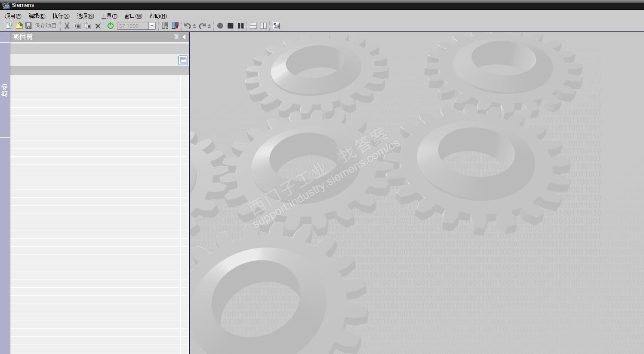Click the last toolbar icon with window layout
This screenshot has width=644, height=354.
[x=276, y=26]
